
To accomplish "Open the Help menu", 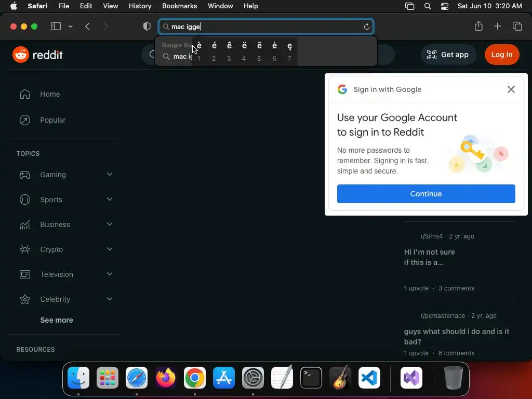I will [x=251, y=6].
